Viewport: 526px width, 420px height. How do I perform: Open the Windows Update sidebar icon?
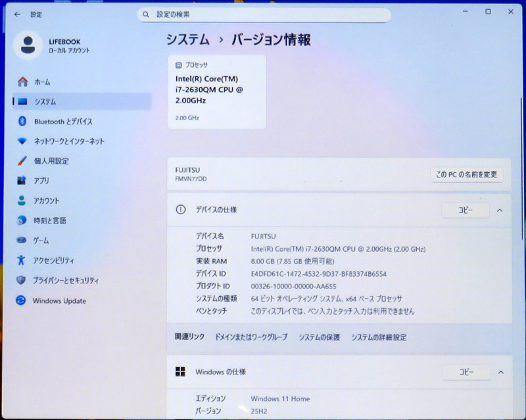coord(21,300)
